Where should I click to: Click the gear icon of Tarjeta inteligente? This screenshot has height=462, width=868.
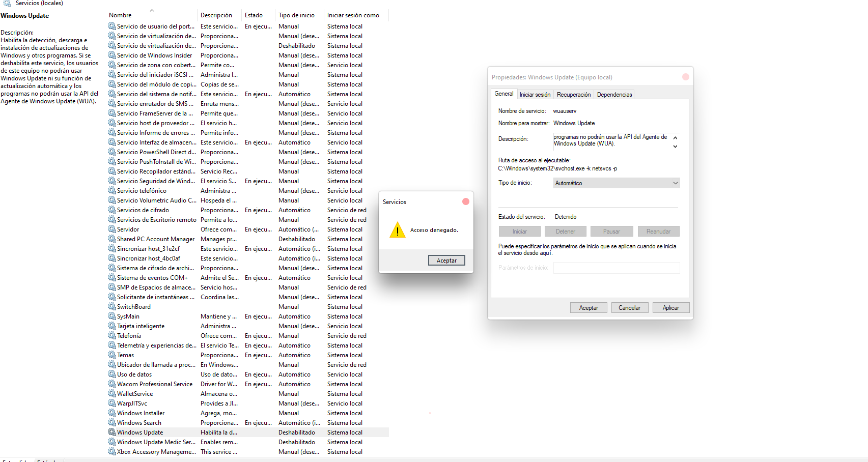(x=112, y=326)
